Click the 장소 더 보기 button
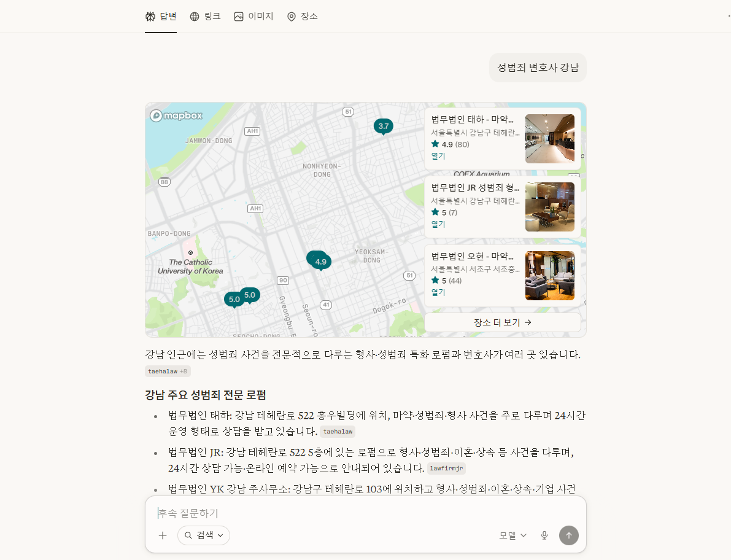This screenshot has height=560, width=731. click(503, 322)
